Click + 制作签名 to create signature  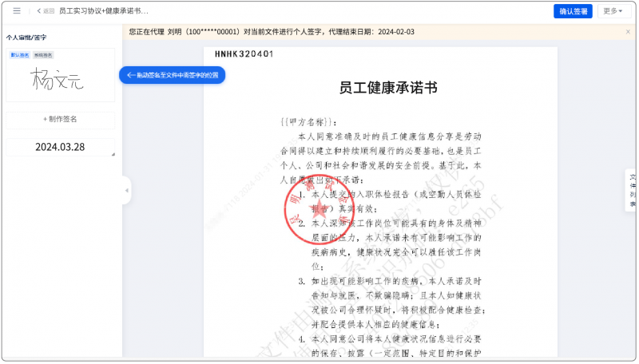click(x=60, y=120)
